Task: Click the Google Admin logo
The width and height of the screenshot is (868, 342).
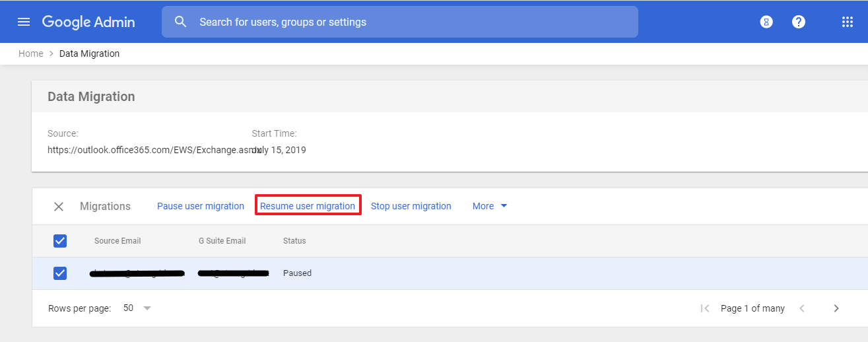Action: point(88,22)
